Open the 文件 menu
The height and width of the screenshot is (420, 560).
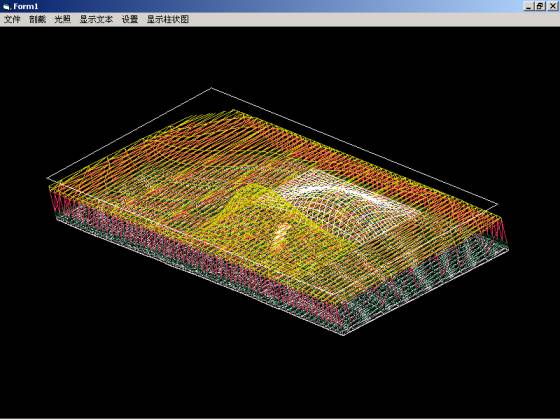pyautogui.click(x=12, y=19)
